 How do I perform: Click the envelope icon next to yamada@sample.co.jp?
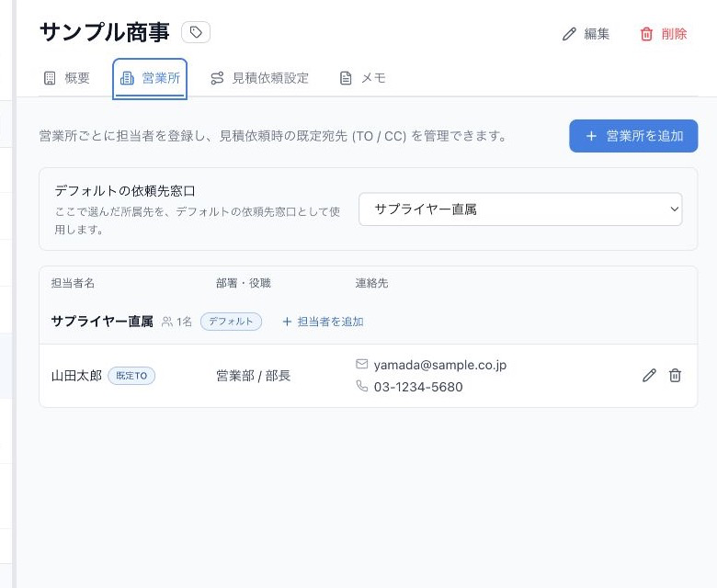click(361, 364)
